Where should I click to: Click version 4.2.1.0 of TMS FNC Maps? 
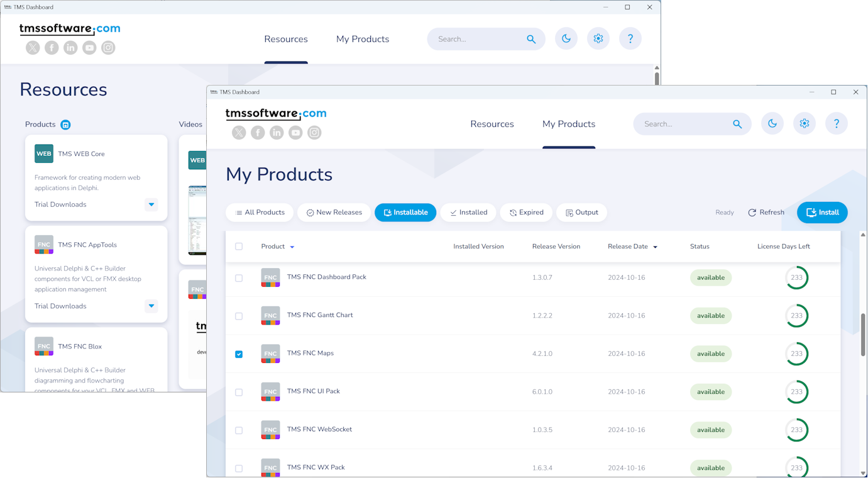pos(542,353)
